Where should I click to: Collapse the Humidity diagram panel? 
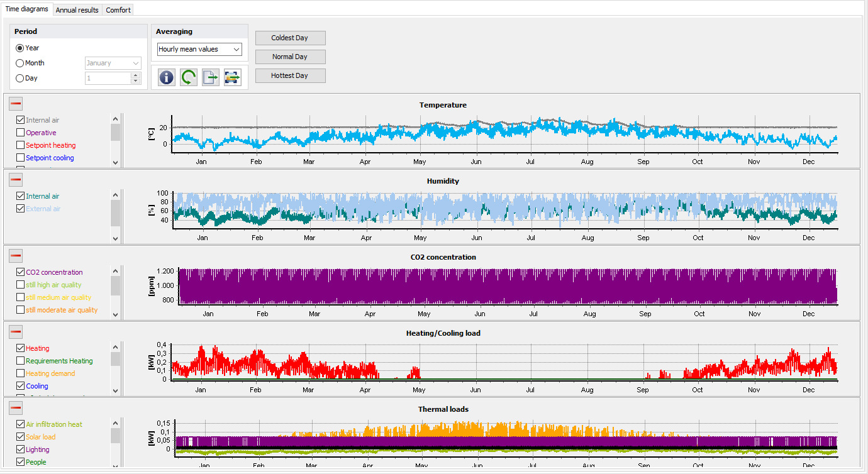pos(16,180)
